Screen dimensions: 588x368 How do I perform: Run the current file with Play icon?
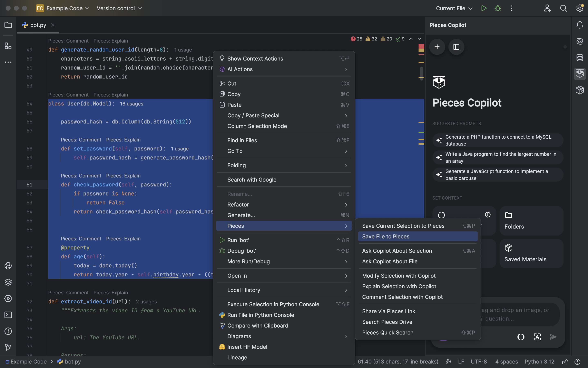(x=484, y=8)
